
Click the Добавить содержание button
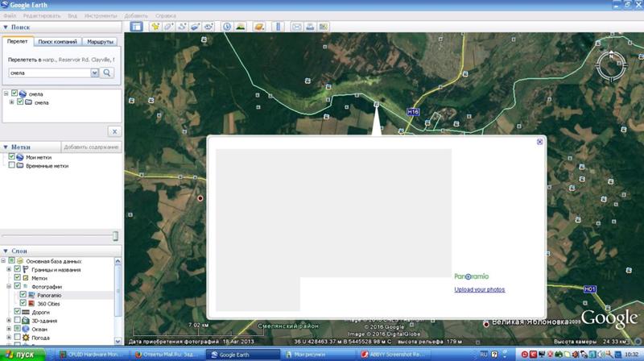91,147
